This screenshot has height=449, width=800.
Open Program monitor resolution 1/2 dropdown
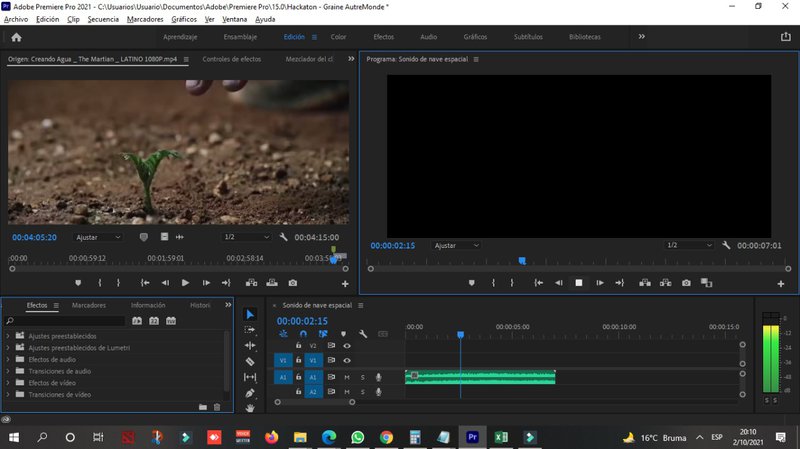689,245
